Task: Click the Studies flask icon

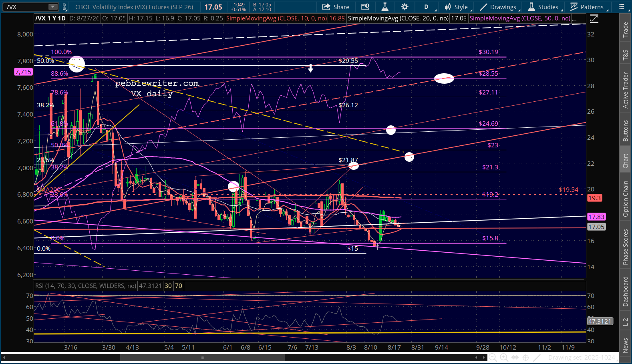Action: point(531,7)
